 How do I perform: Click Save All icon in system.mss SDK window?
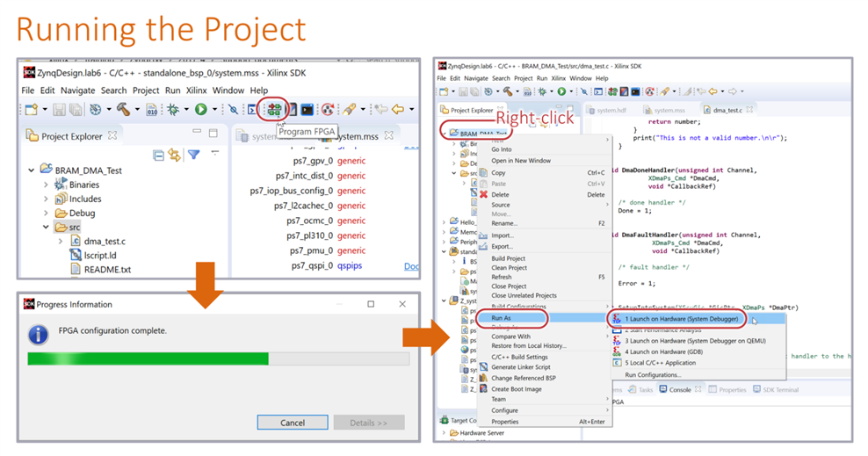76,110
